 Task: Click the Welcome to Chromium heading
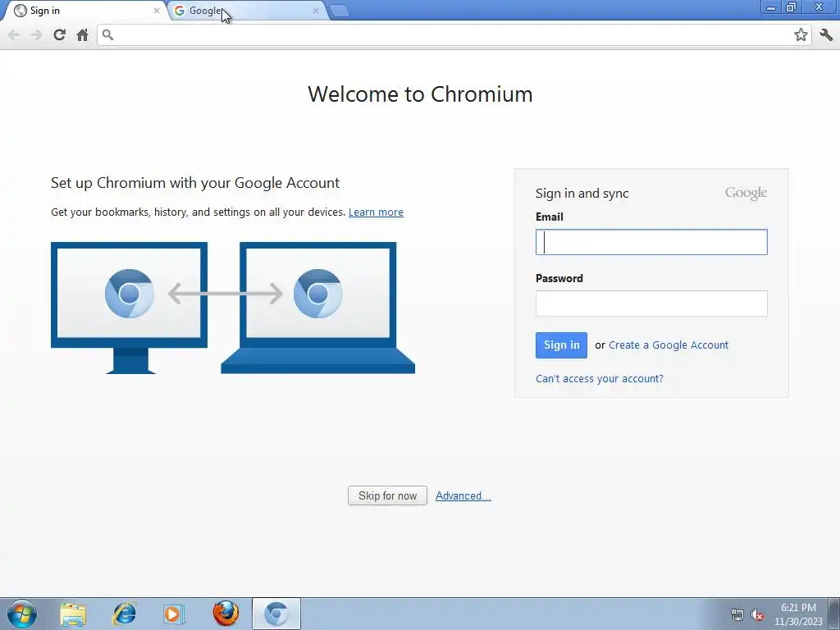(420, 94)
